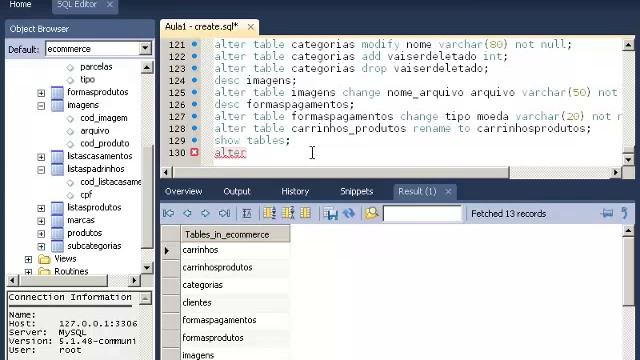Click editor horizontal scrollbar right arrow
640x360 pixels.
coord(616,172)
